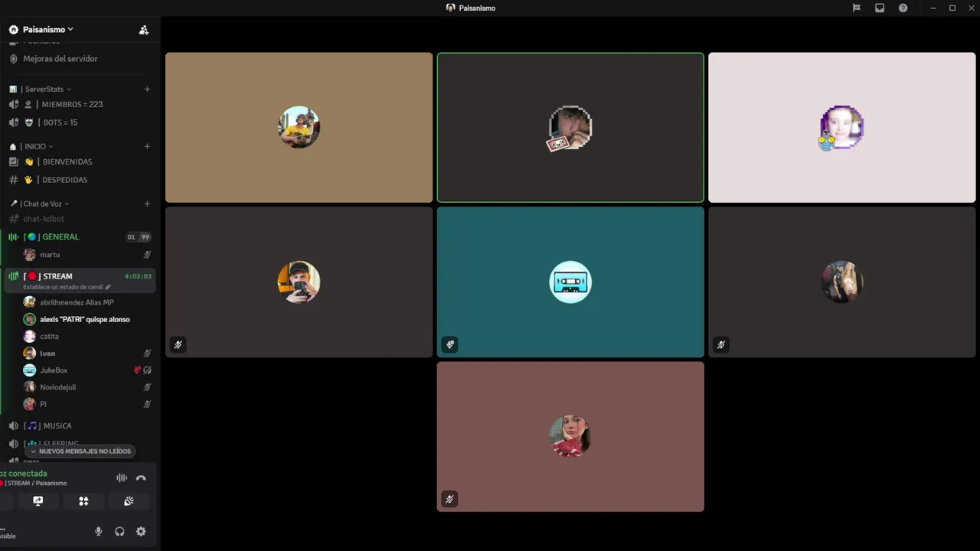Focus the dark tile on right middle row
980x551 pixels.
[842, 282]
